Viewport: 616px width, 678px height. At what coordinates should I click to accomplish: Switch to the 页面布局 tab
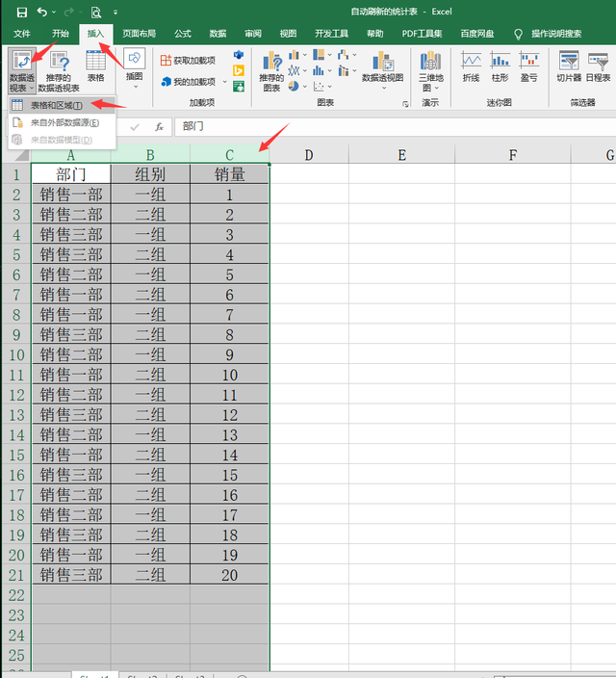tap(139, 34)
